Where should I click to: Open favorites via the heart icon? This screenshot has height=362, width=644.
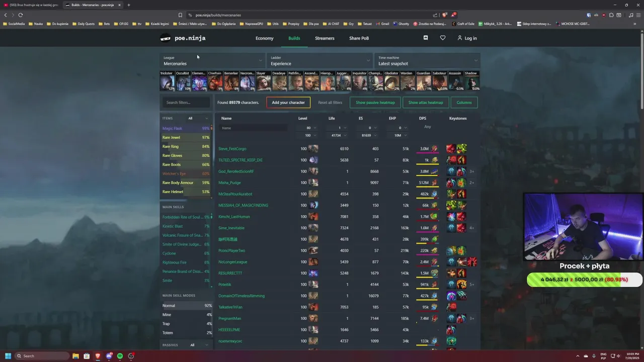point(443,38)
